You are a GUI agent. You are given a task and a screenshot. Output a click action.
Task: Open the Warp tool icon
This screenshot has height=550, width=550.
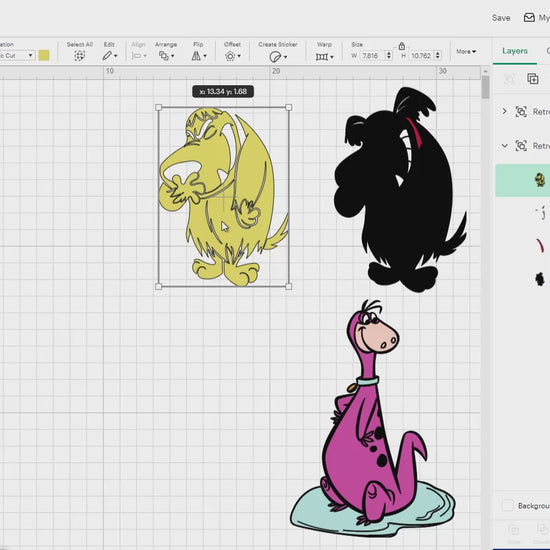322,56
